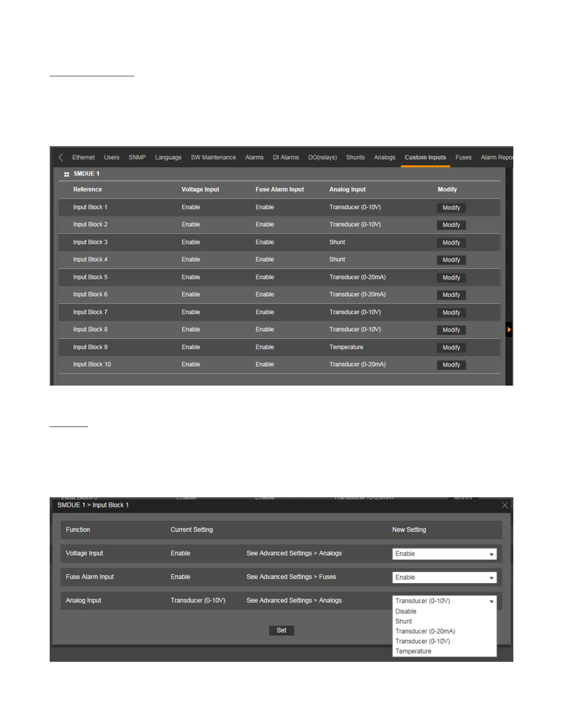This screenshot has width=563, height=728.
Task: Click Shunt in Input Block 3 row
Action: [337, 242]
